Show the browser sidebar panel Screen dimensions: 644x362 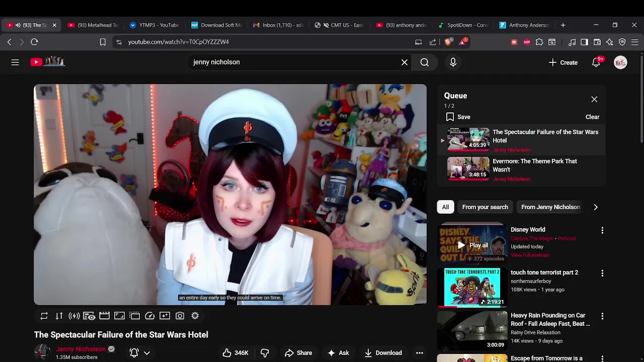point(584,42)
